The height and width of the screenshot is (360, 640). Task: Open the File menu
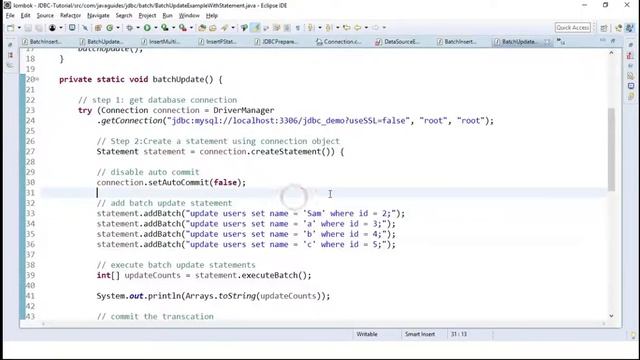(10, 16)
